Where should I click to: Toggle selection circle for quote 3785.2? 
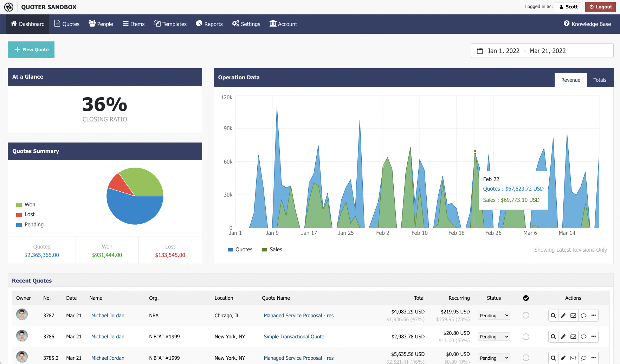[x=526, y=358]
